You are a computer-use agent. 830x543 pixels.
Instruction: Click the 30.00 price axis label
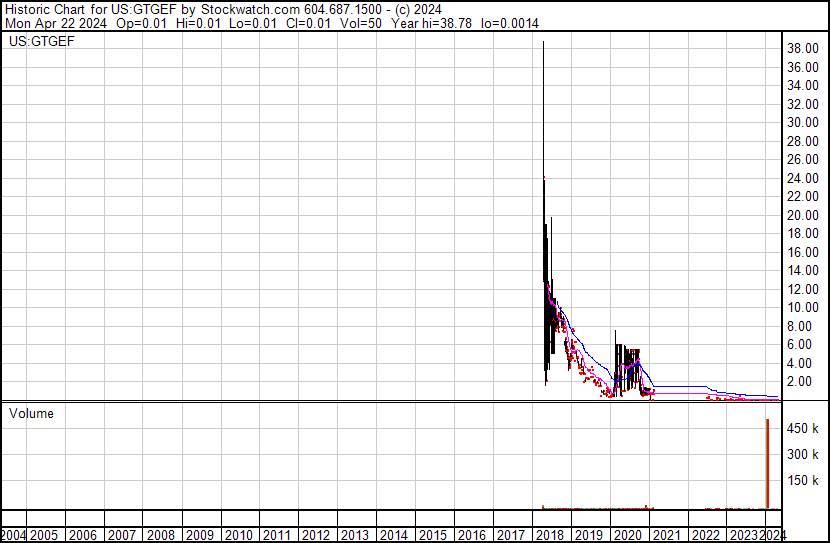803,123
